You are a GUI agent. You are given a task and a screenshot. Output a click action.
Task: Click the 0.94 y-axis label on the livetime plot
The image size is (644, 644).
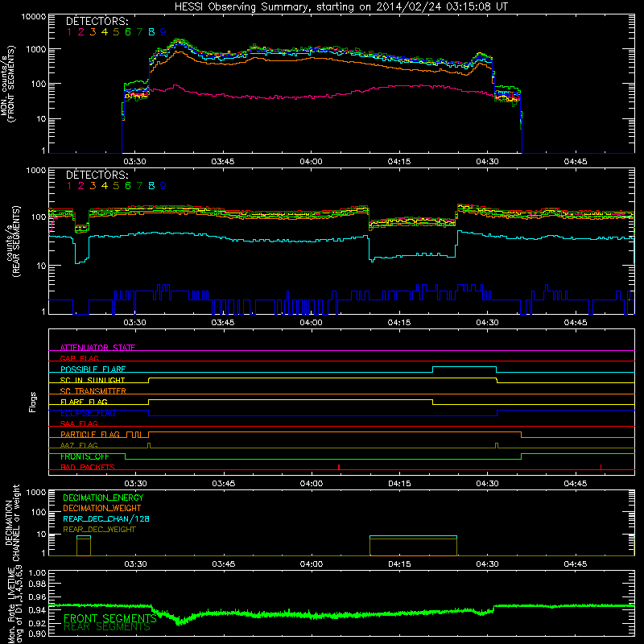click(x=37, y=610)
